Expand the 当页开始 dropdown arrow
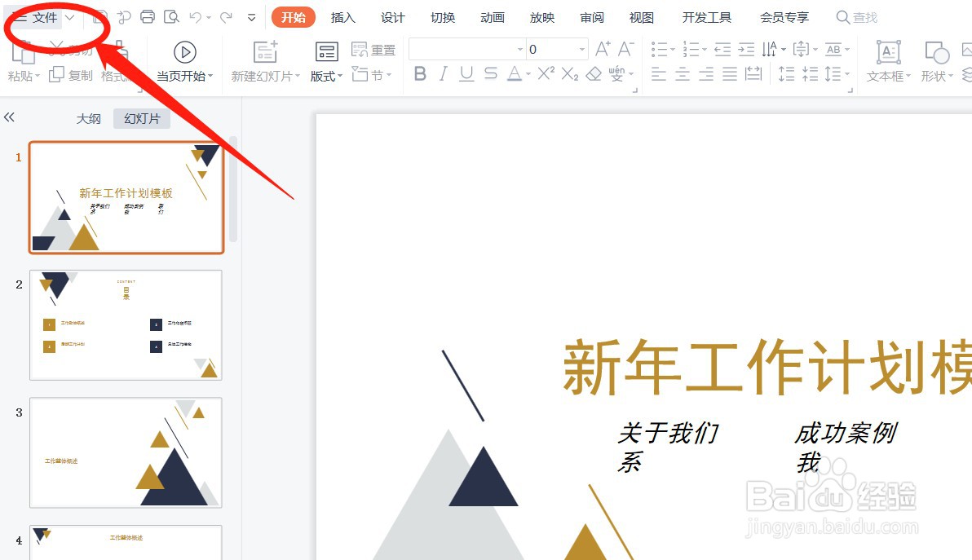Viewport: 972px width, 560px height. click(x=210, y=76)
